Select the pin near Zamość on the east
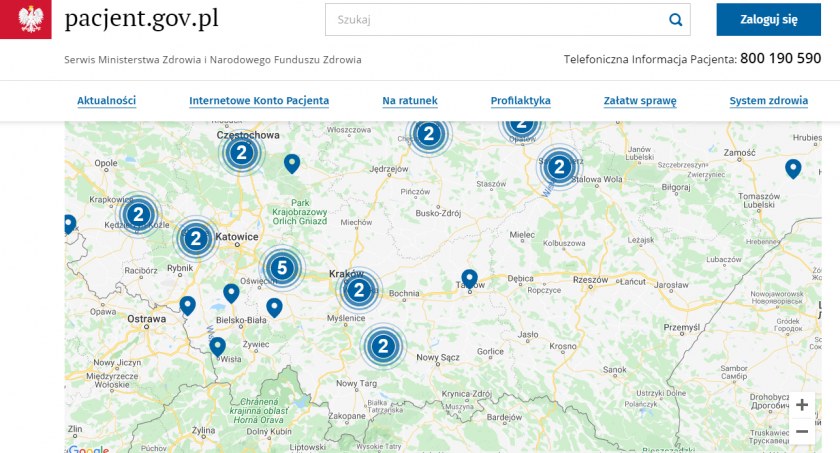Image resolution: width=840 pixels, height=453 pixels. pos(793,169)
